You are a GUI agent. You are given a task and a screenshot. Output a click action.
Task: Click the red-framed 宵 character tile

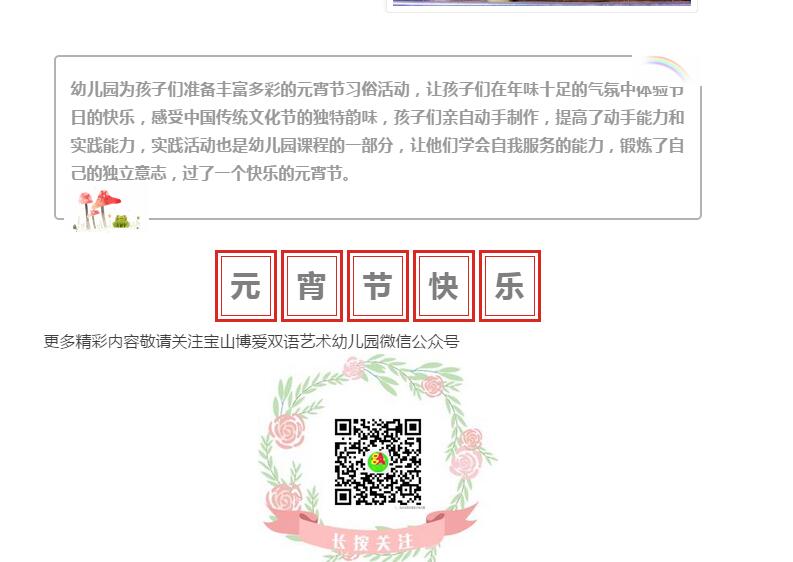click(312, 286)
